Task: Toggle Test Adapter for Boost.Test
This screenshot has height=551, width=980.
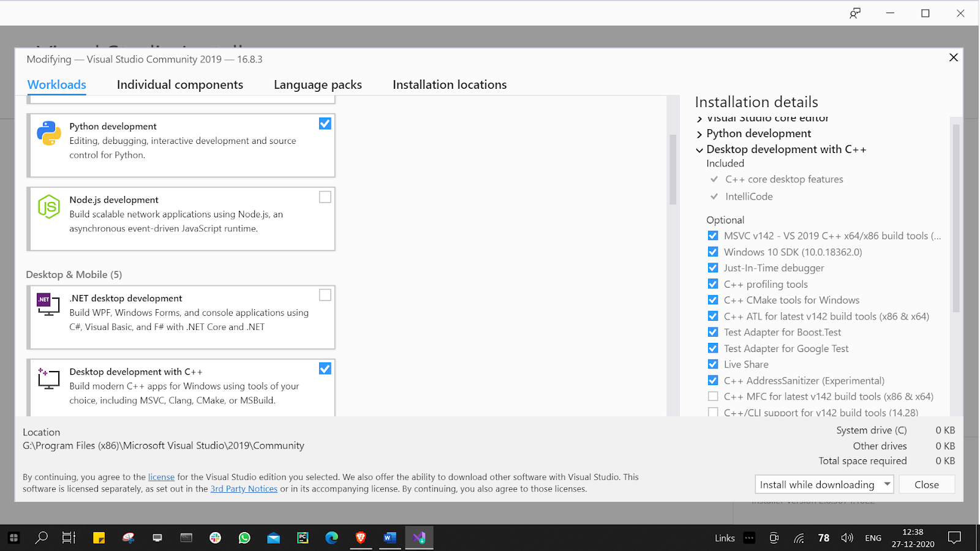Action: tap(713, 332)
